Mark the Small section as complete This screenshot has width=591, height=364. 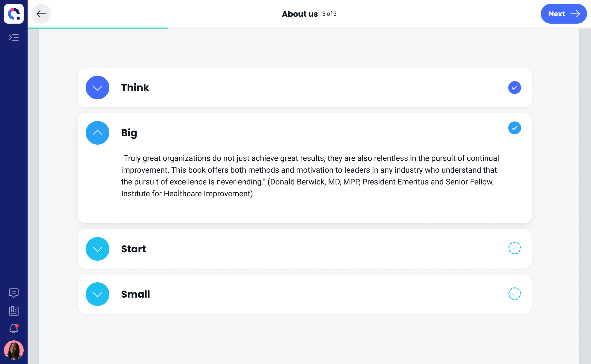(x=514, y=294)
